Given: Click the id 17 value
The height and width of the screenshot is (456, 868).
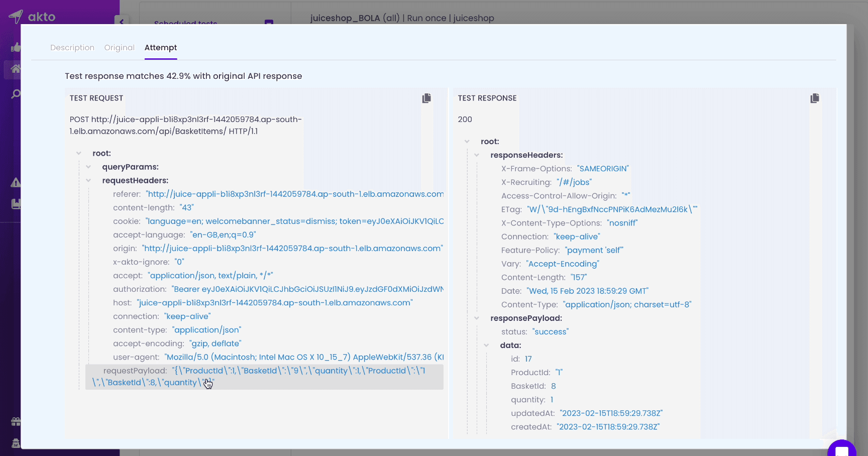Looking at the screenshot, I should (x=528, y=358).
